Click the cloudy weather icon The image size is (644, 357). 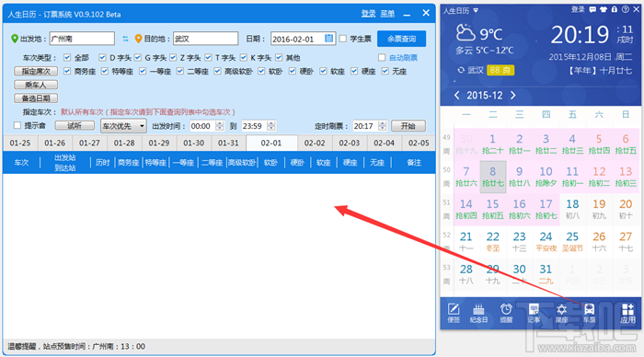(466, 32)
